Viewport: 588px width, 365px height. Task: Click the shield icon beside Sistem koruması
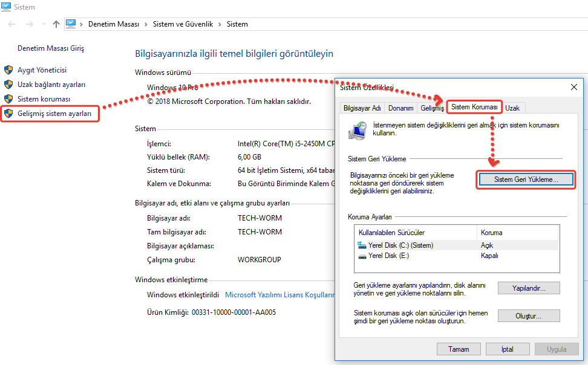[x=8, y=99]
